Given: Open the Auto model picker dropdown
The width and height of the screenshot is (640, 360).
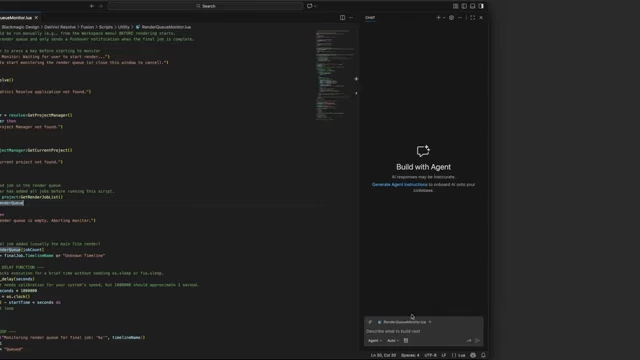Looking at the screenshot, I should click(x=393, y=340).
